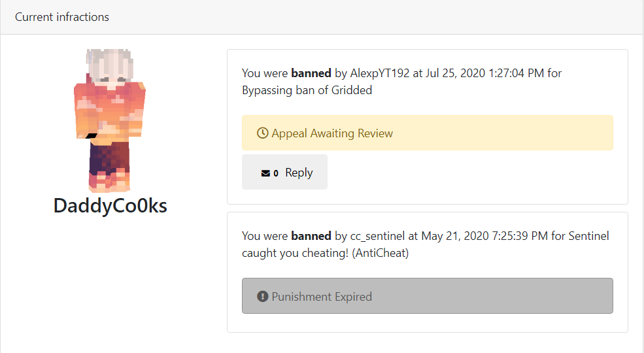This screenshot has width=644, height=353.
Task: Click the reply count number zero
Action: pos(276,173)
